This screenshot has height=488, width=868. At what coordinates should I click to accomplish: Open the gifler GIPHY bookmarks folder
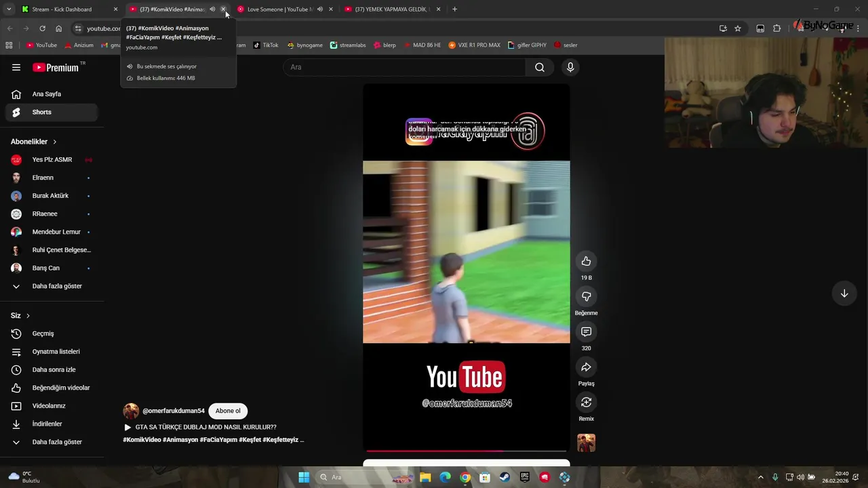coord(527,45)
